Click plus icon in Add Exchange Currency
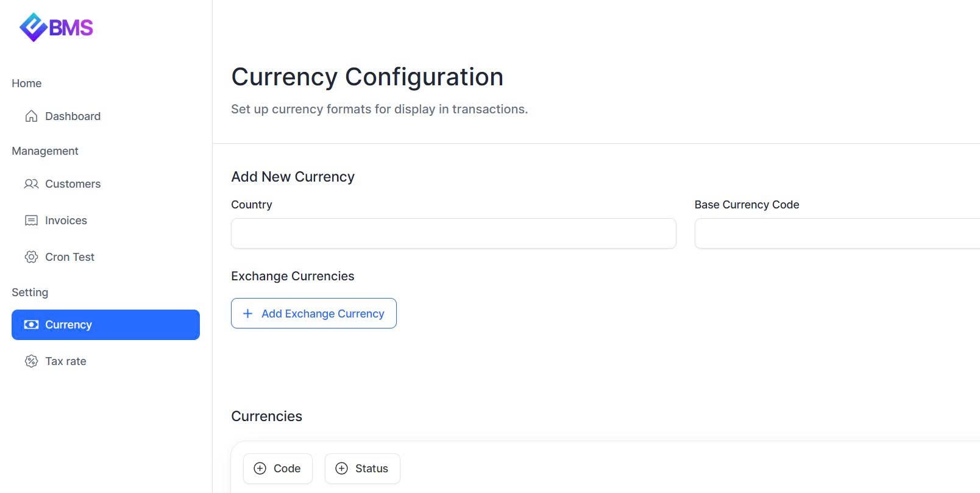This screenshot has width=980, height=493. [x=248, y=314]
